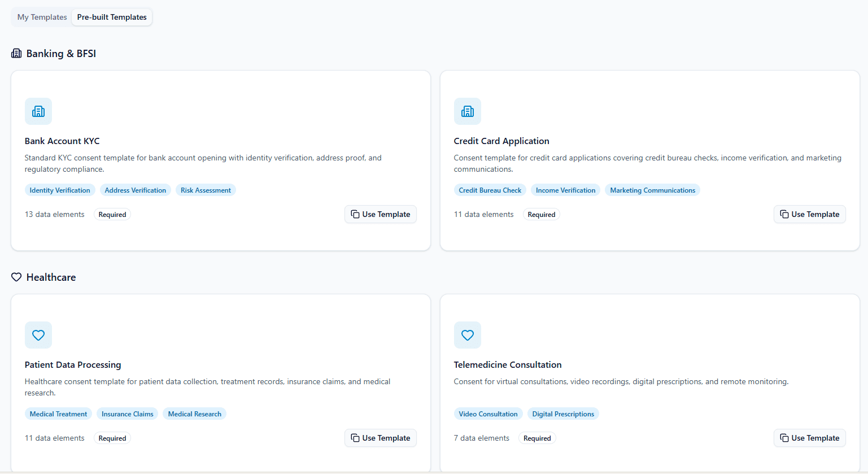Click the bank icon on Bank Account KYC card
868x474 pixels.
point(38,111)
